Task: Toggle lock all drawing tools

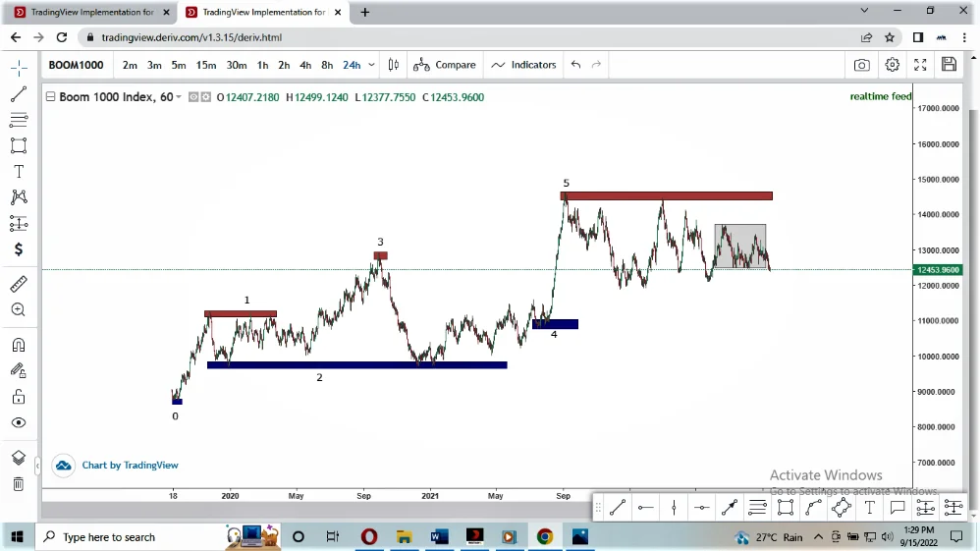Action: pos(19,397)
